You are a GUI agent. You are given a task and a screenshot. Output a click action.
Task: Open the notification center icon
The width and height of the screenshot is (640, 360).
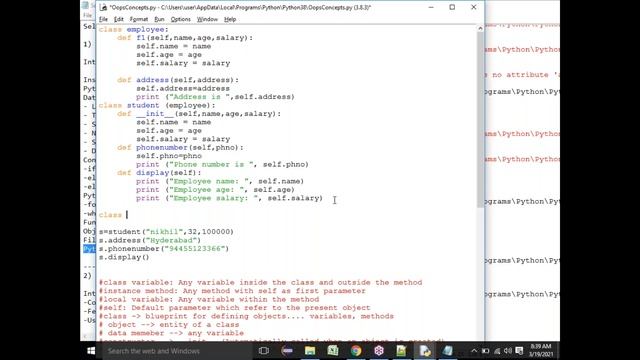[x=519, y=351]
